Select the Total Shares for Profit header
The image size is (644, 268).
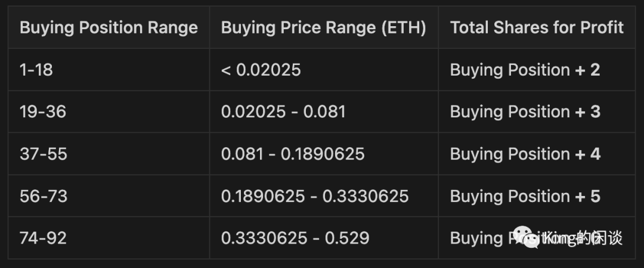537,27
